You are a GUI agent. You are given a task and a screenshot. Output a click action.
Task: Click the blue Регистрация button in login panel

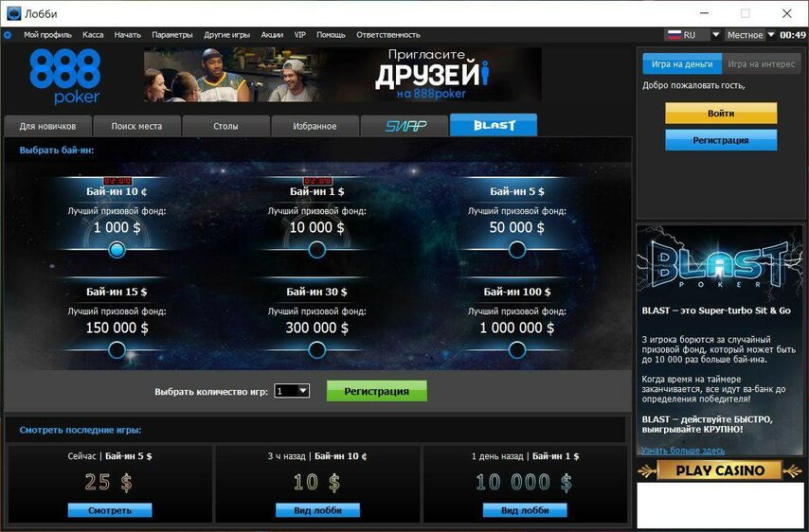click(721, 140)
